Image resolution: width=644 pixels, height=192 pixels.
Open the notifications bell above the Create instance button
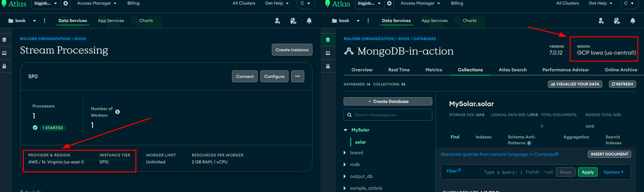tap(309, 21)
